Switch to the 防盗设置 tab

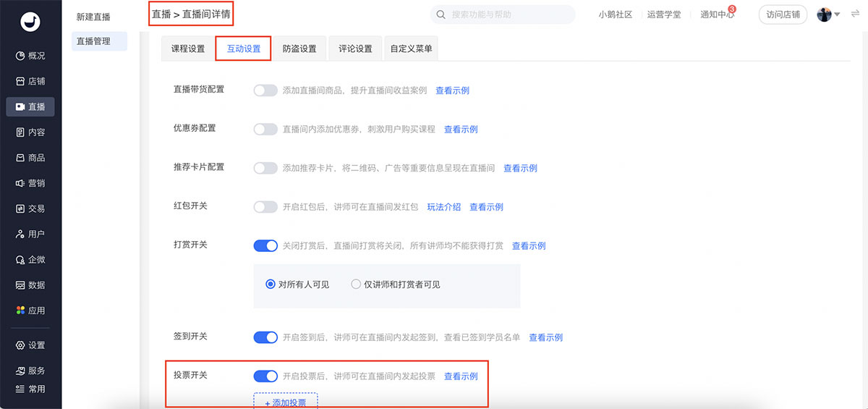[x=299, y=49]
